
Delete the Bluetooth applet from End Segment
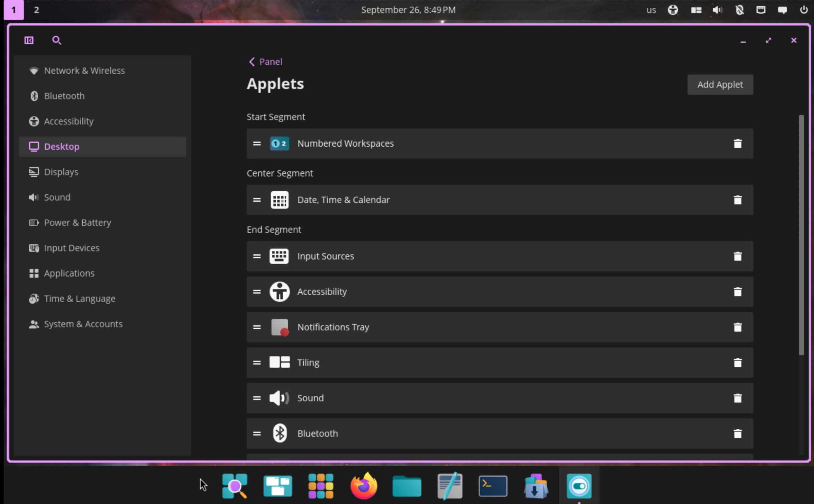coord(737,433)
